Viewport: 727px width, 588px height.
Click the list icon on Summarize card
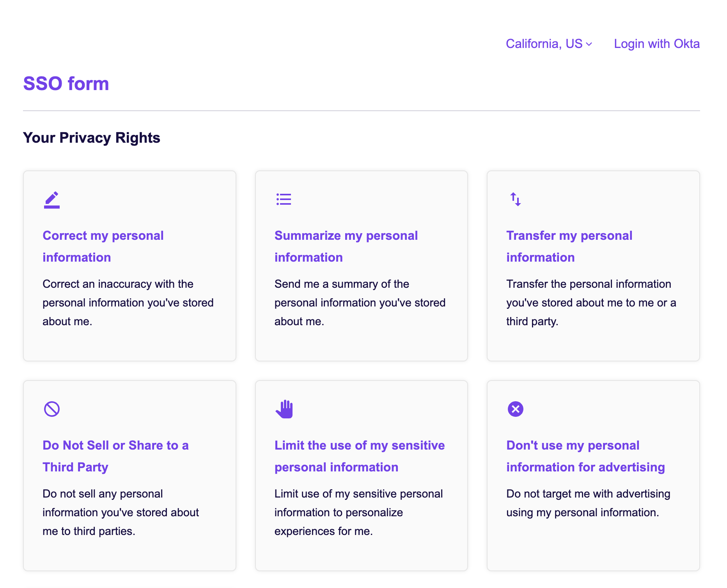[284, 199]
